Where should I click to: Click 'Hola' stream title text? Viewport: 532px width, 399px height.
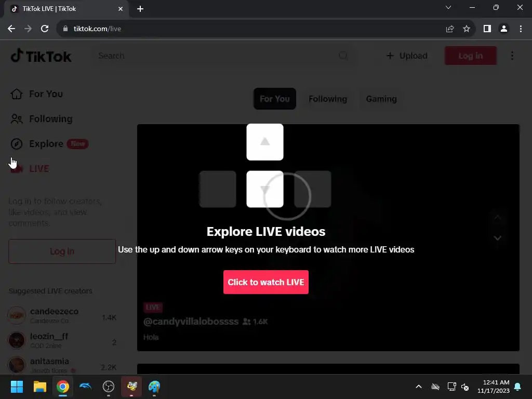[151, 337]
